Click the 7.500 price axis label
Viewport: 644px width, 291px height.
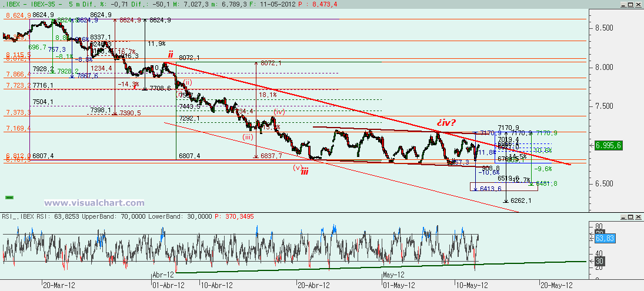pos(605,106)
